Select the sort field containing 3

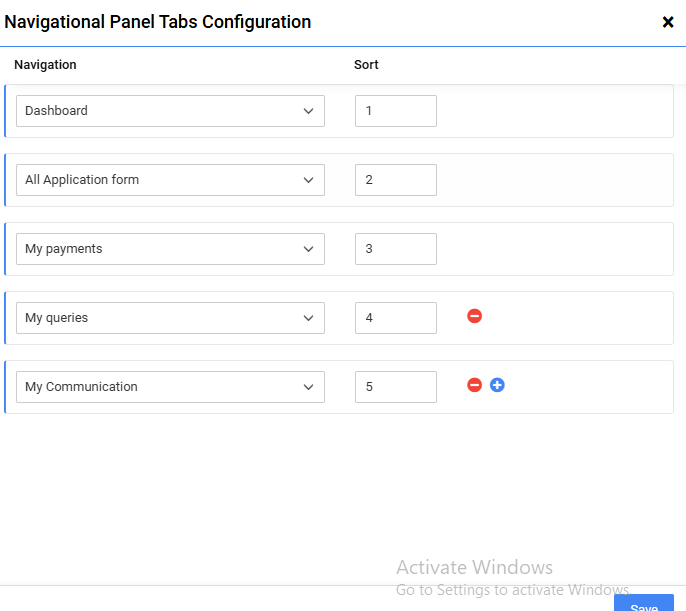point(396,249)
